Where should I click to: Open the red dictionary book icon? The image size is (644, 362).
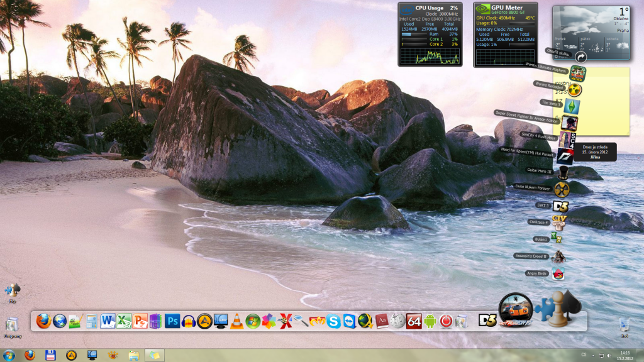coord(382,321)
